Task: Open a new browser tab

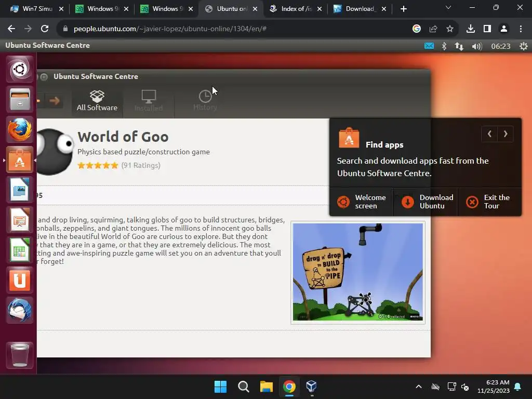Action: coord(403,9)
